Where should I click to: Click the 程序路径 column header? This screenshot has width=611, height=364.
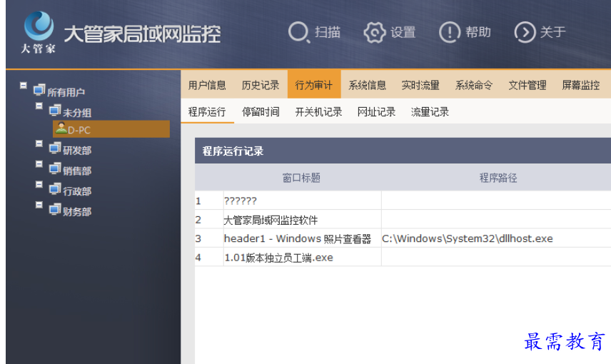(x=498, y=178)
